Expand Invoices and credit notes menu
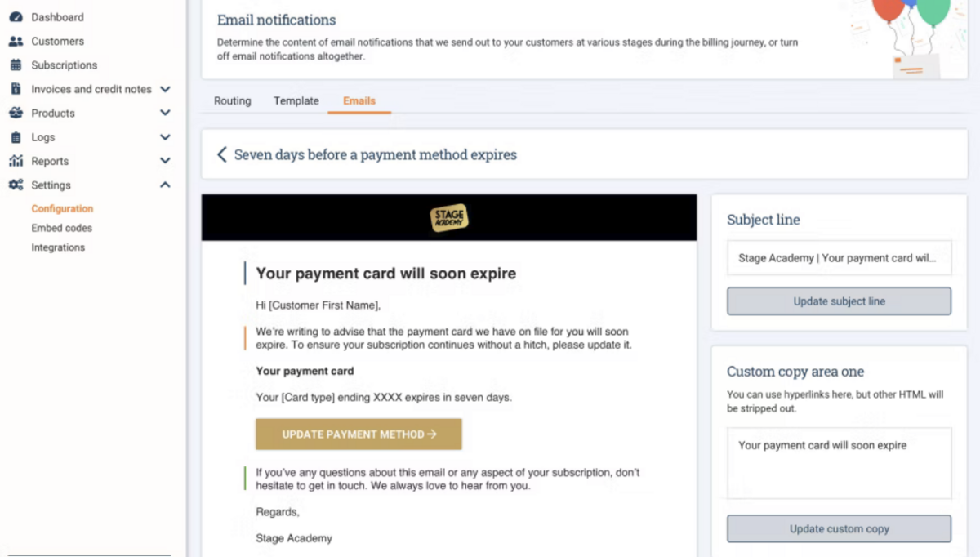The image size is (980, 557). point(165,89)
